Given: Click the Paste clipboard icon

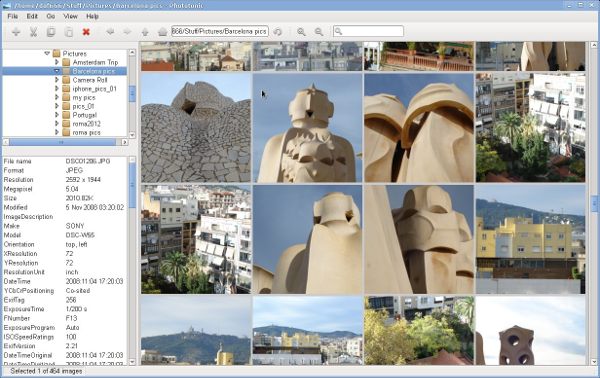Looking at the screenshot, I should (x=68, y=32).
